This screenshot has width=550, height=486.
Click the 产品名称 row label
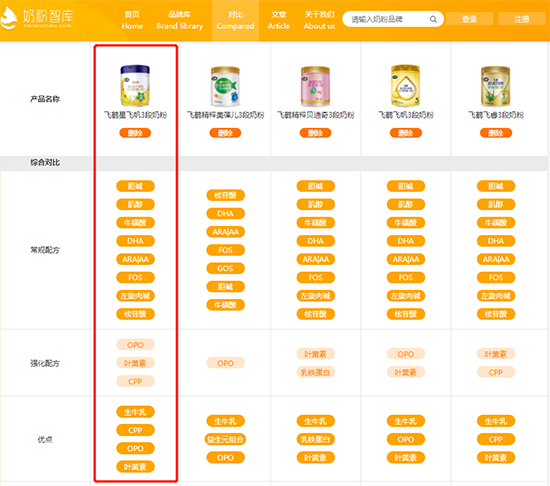coord(45,99)
